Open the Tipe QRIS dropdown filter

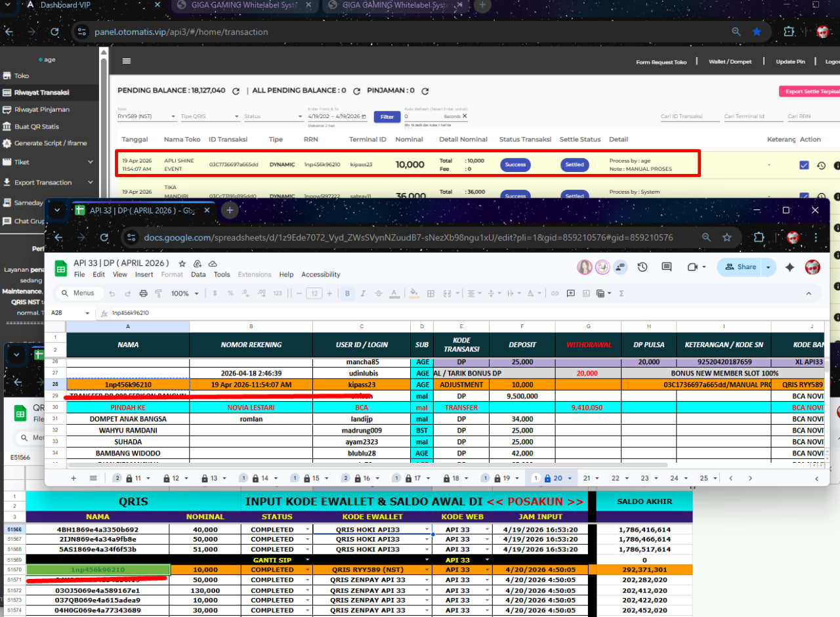[210, 117]
